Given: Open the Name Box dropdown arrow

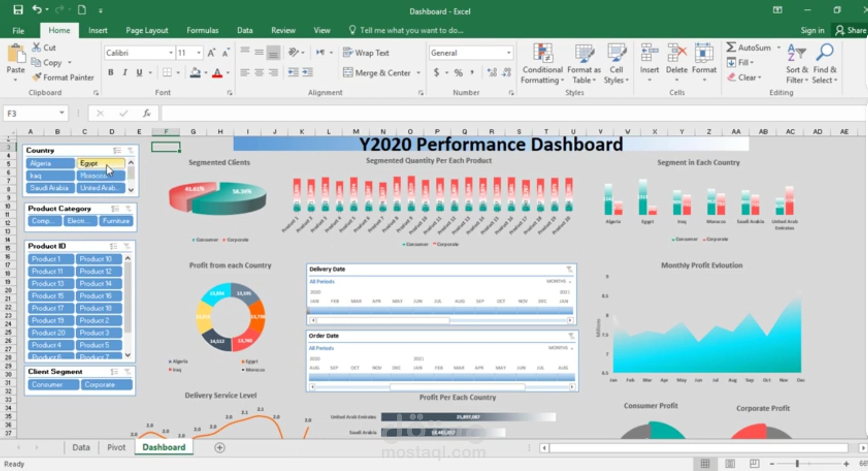Looking at the screenshot, I should pos(62,113).
